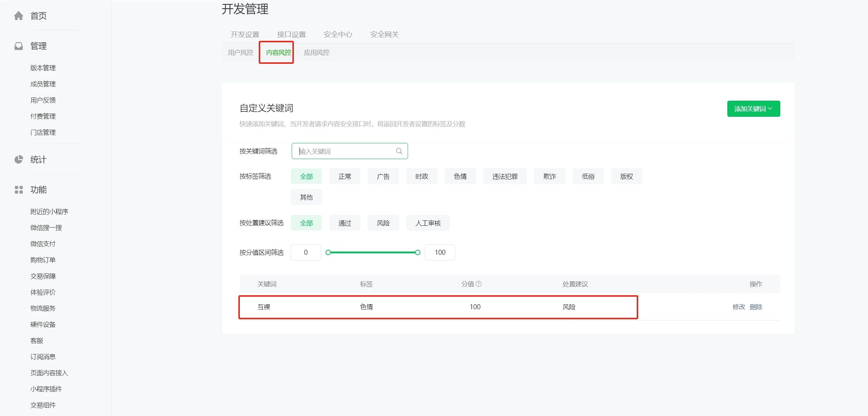868x416 pixels.
Task: Click 修改 link for keyword row
Action: pos(738,307)
